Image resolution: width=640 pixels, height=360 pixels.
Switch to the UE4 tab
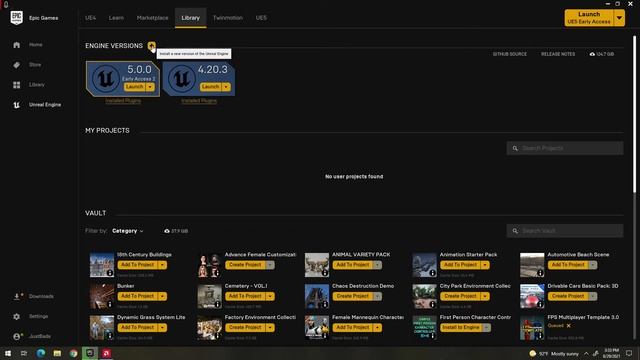[x=91, y=18]
